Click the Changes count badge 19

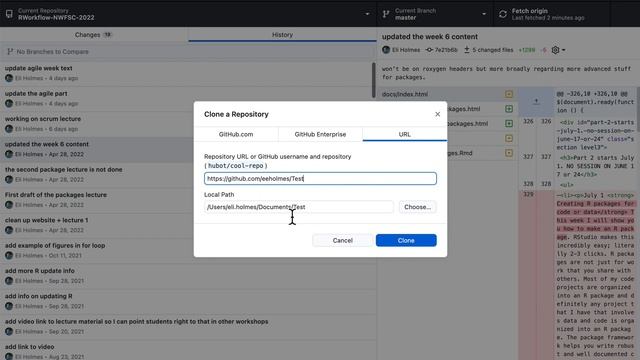click(x=107, y=35)
